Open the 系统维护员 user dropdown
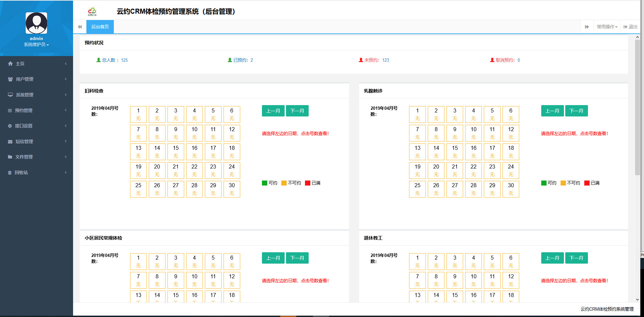644x317 pixels. coord(36,44)
